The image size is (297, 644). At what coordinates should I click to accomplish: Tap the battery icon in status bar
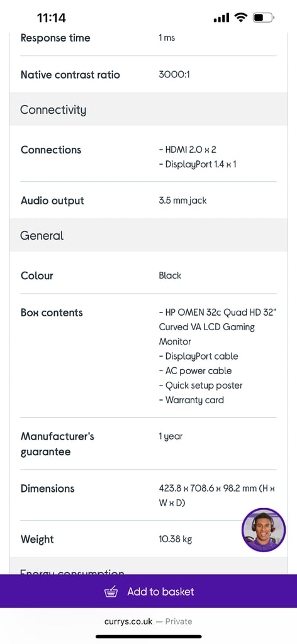click(x=264, y=18)
